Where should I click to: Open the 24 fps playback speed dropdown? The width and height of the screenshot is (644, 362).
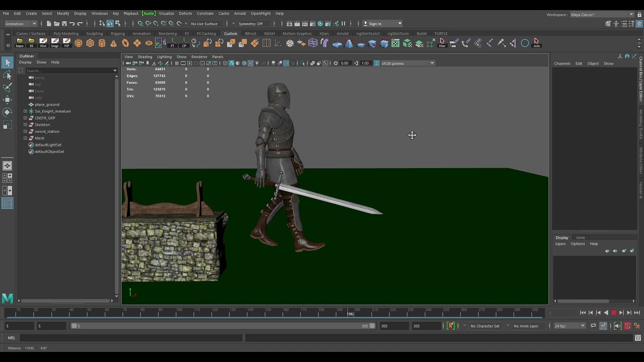pyautogui.click(x=569, y=326)
